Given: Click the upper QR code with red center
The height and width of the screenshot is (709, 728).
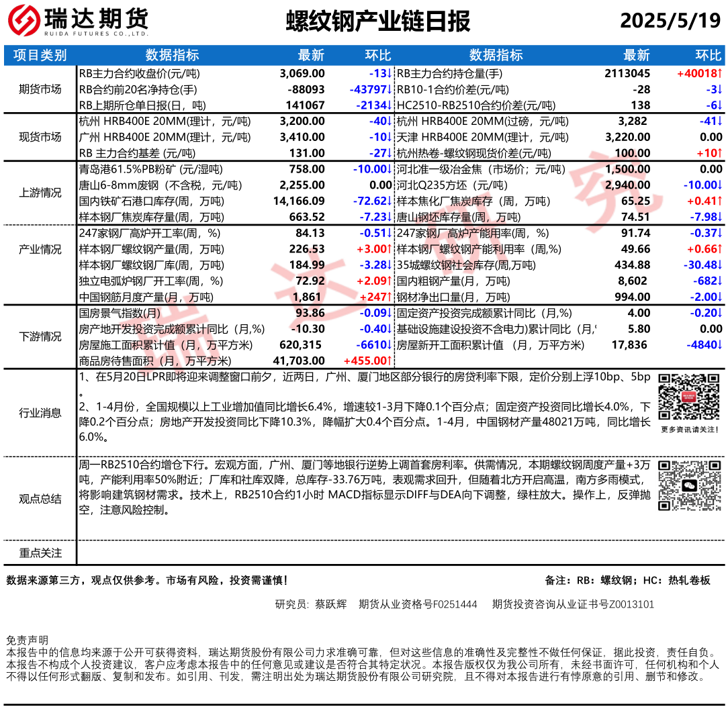Looking at the screenshot, I should pos(689,397).
